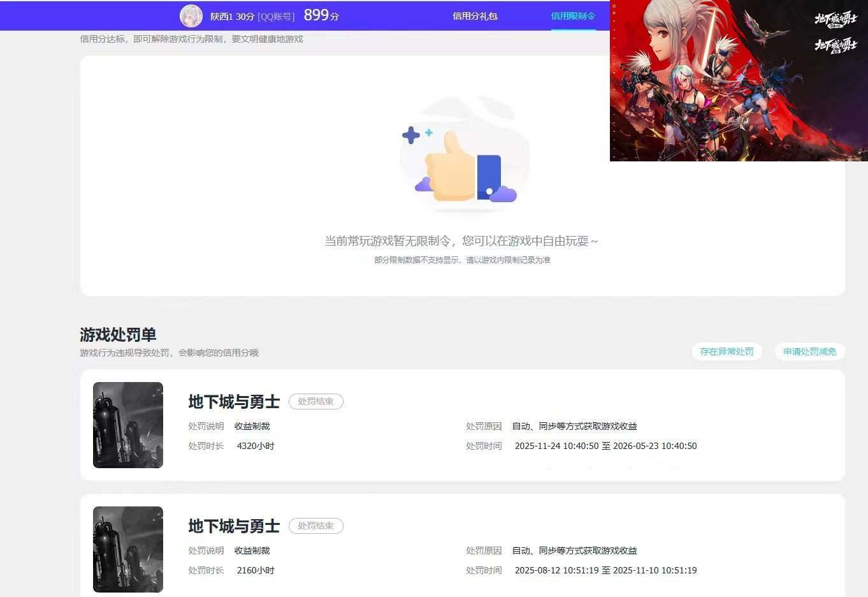Open game thumbnail of the 2160小时 penalty
Viewport: 868px width, 597px height.
point(128,549)
